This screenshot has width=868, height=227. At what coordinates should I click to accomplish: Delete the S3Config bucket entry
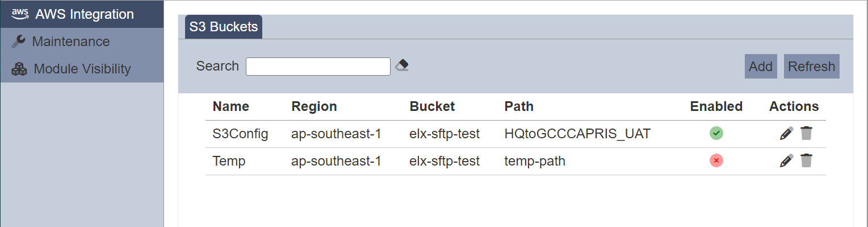806,134
